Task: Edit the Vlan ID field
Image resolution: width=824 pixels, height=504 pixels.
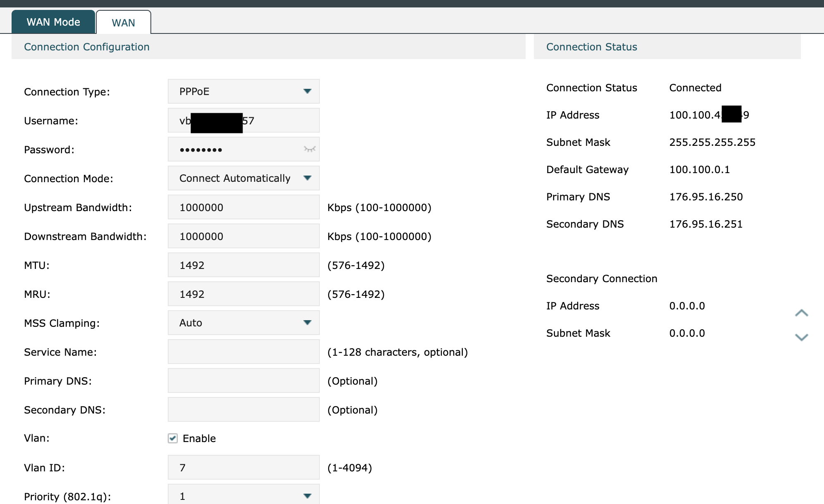Action: tap(243, 467)
